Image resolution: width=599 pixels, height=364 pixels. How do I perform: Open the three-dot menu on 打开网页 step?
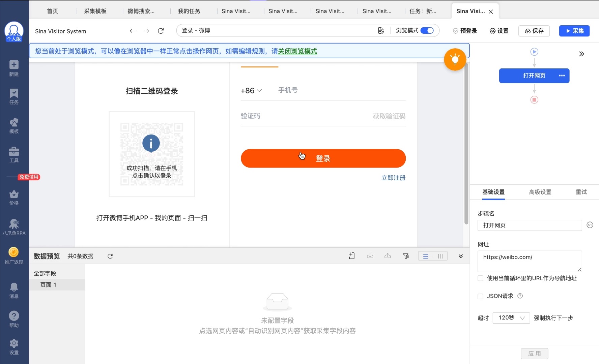[562, 75]
